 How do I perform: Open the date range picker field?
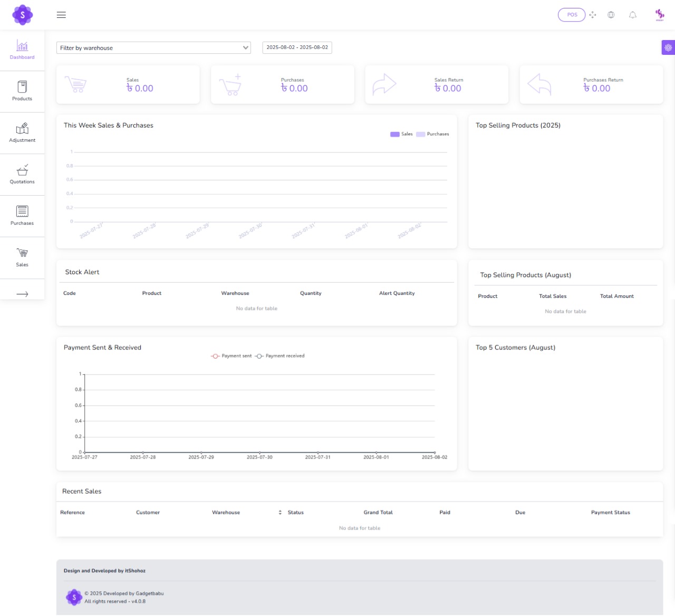click(297, 47)
